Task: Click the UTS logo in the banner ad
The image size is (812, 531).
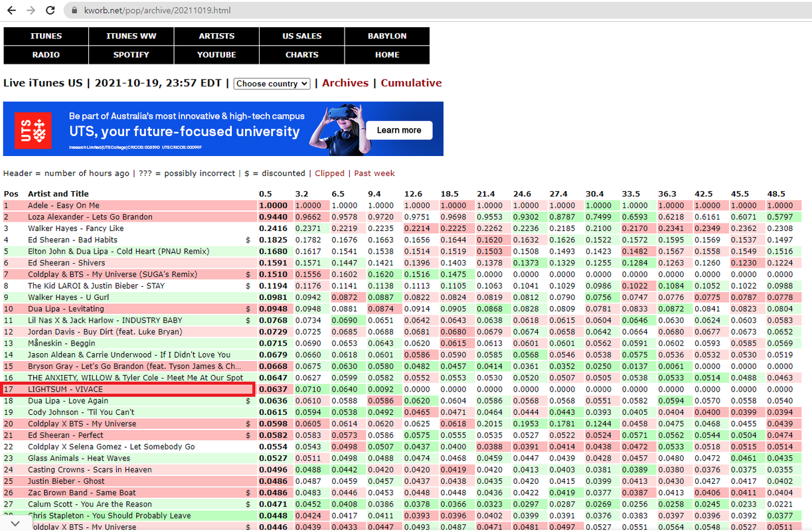Action: (33, 130)
